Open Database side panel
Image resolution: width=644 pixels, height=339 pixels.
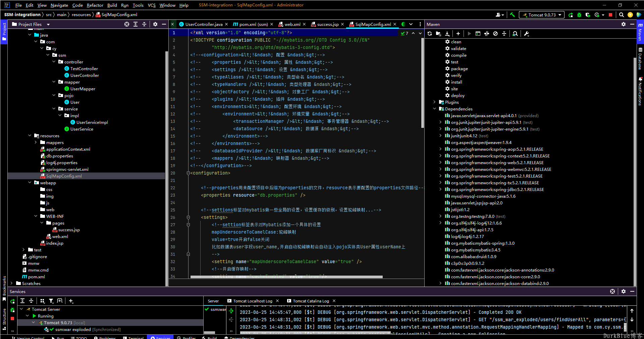pyautogui.click(x=640, y=58)
